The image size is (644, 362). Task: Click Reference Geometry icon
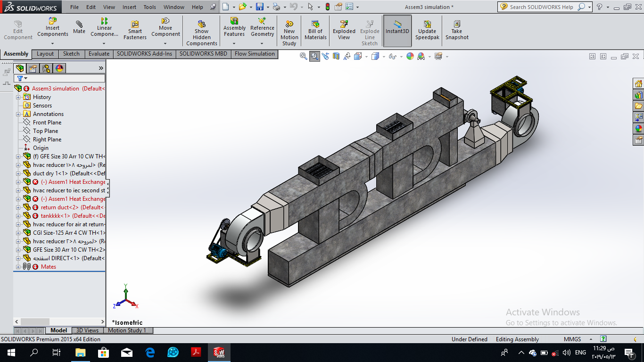[262, 21]
